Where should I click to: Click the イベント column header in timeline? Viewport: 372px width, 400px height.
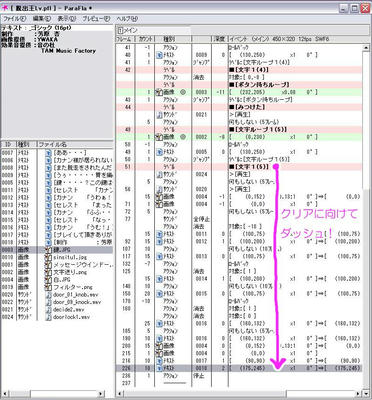coord(295,39)
